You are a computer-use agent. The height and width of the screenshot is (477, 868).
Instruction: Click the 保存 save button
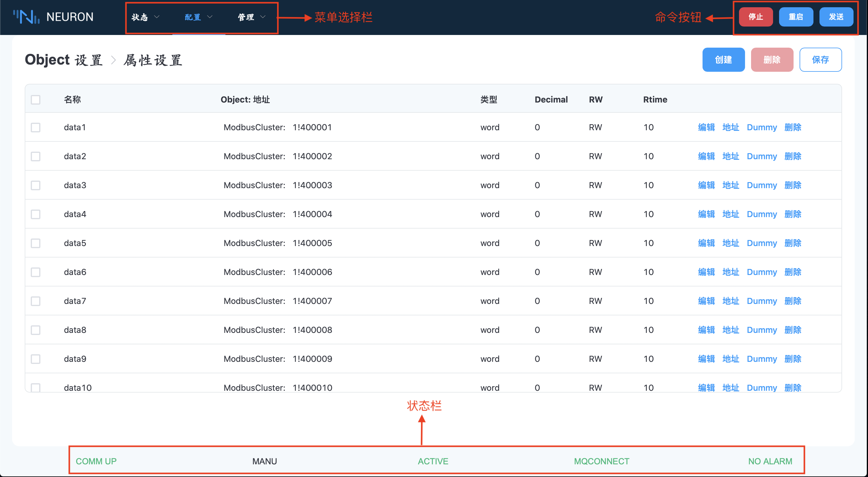tap(820, 60)
